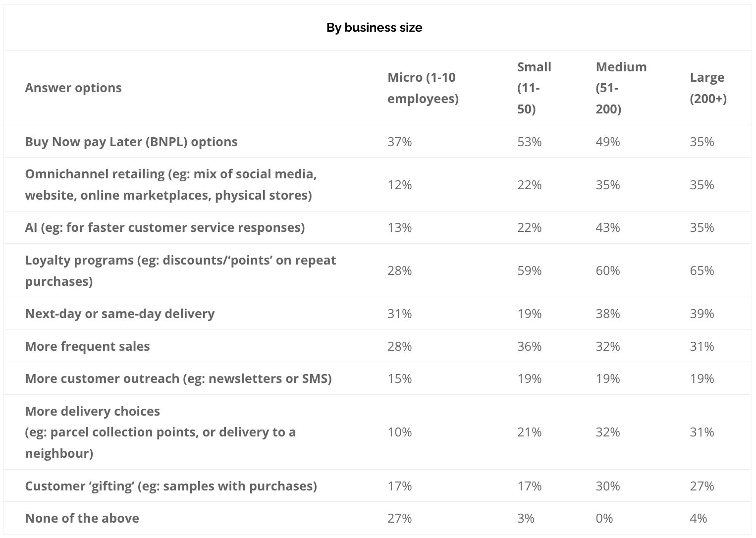756x538 pixels.
Task: Select the Customer 'gifting' row label
Action: click(171, 486)
